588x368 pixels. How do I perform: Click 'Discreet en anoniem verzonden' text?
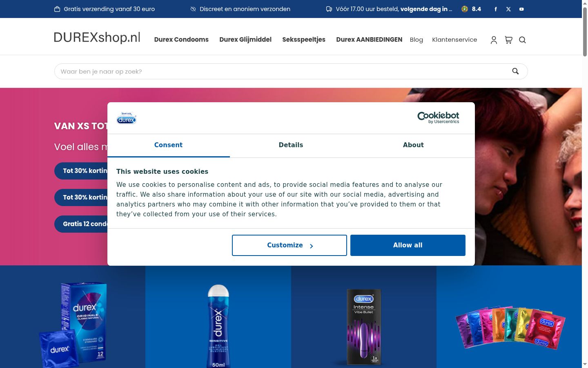pyautogui.click(x=245, y=9)
